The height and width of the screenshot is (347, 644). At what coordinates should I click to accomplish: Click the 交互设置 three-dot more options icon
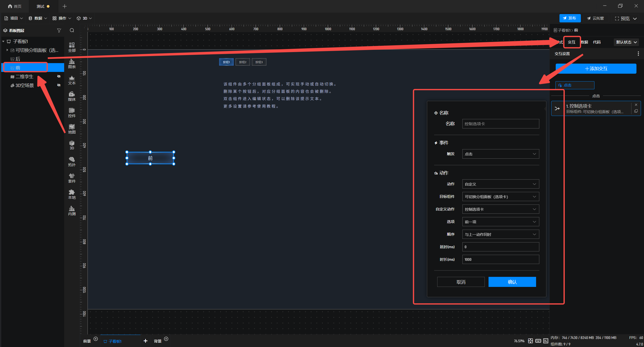[x=638, y=54]
